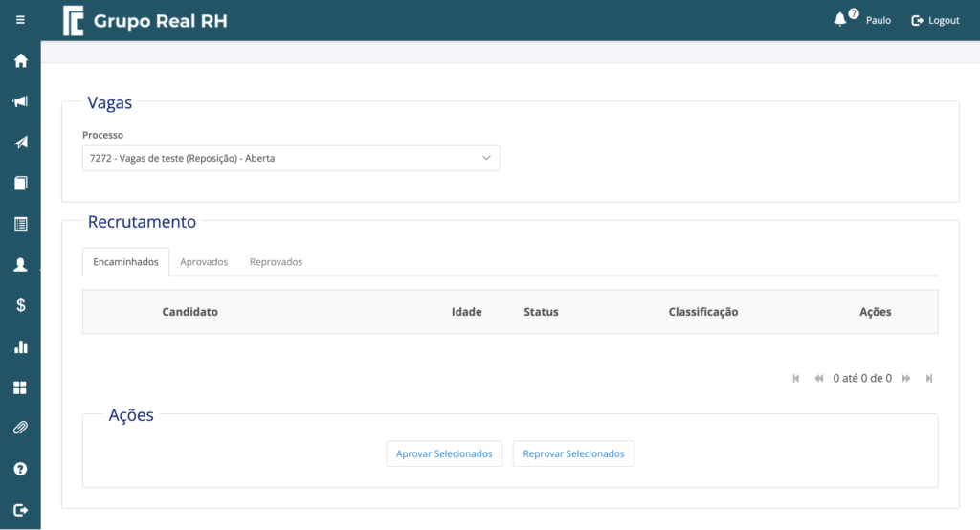
Task: Click the Reprovar Selecionados button
Action: pos(574,453)
